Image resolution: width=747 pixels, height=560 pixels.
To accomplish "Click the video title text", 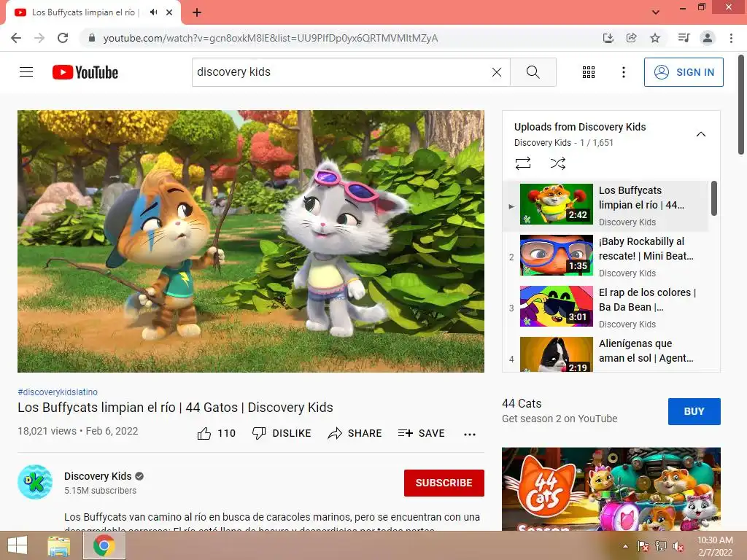I will pyautogui.click(x=175, y=408).
